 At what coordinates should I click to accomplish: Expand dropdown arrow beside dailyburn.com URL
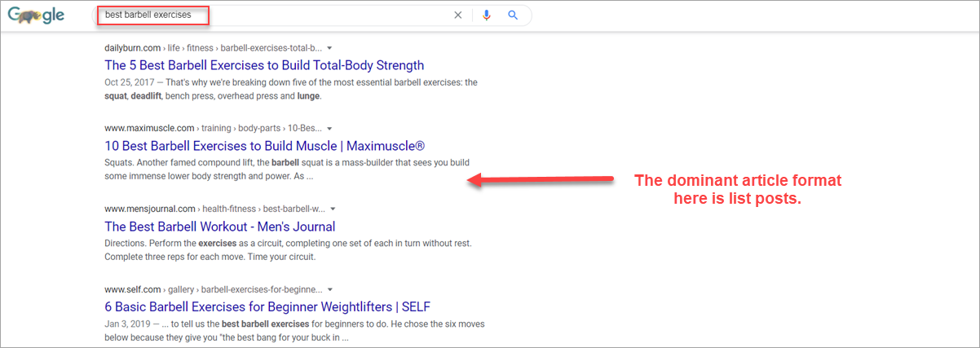click(329, 48)
